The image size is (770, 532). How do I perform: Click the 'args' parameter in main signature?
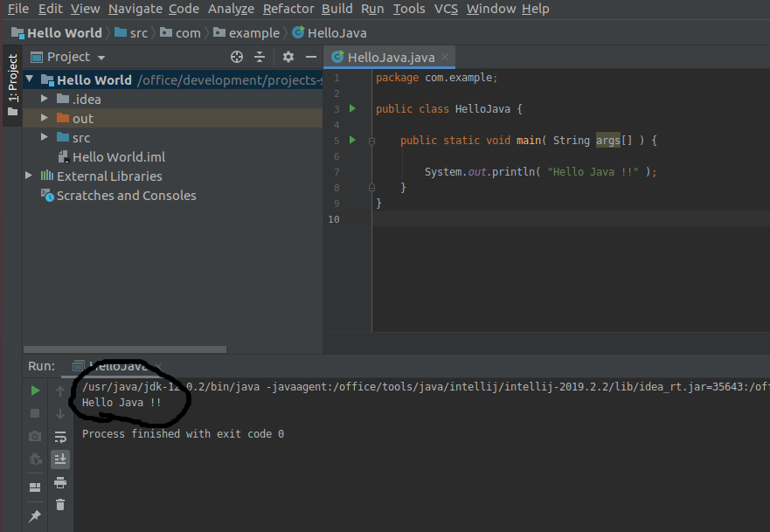608,141
